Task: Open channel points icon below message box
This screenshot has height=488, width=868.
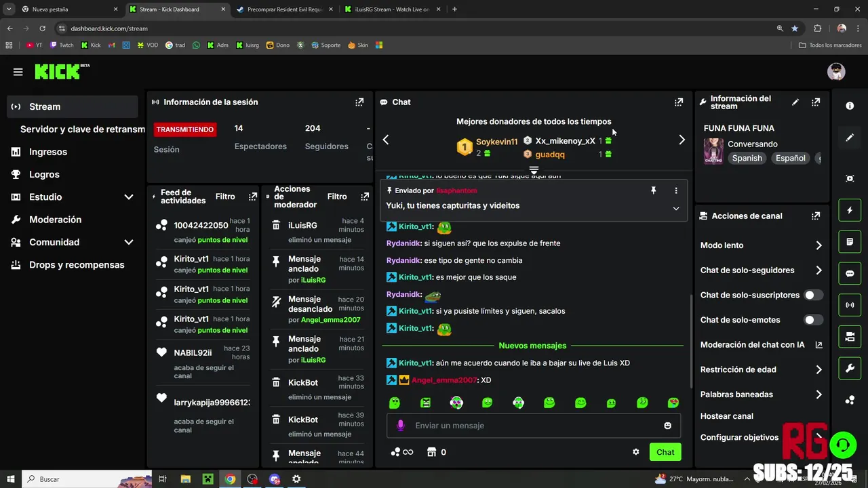Action: click(402, 452)
